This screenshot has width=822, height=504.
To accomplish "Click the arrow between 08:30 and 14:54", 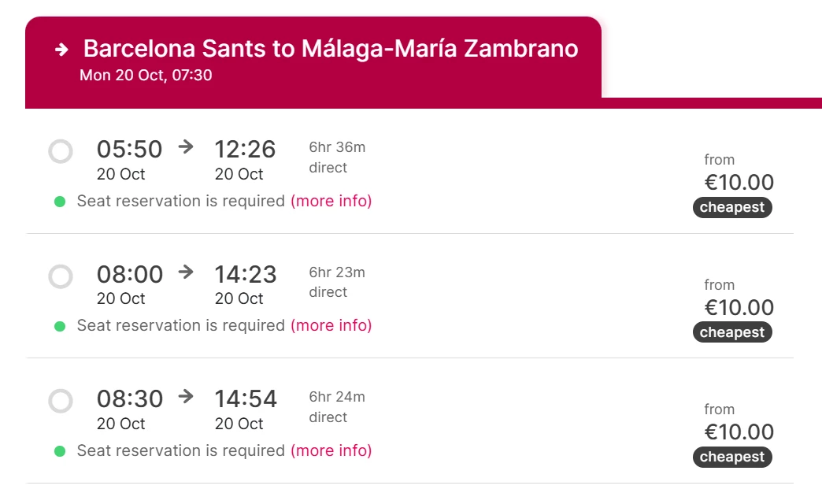I will (x=186, y=396).
